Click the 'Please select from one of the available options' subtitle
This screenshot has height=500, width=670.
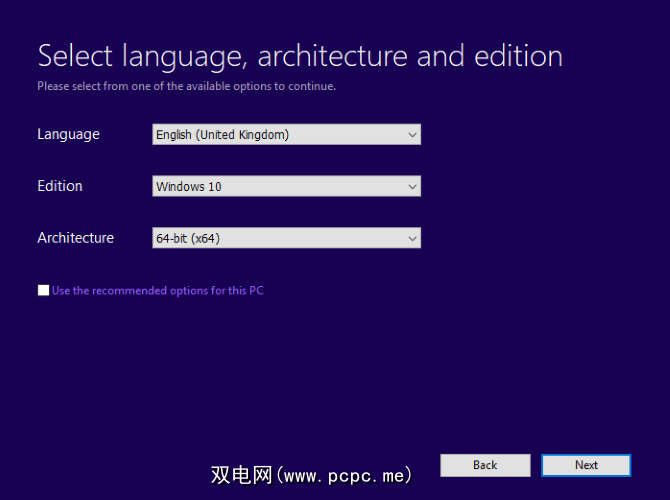[186, 86]
